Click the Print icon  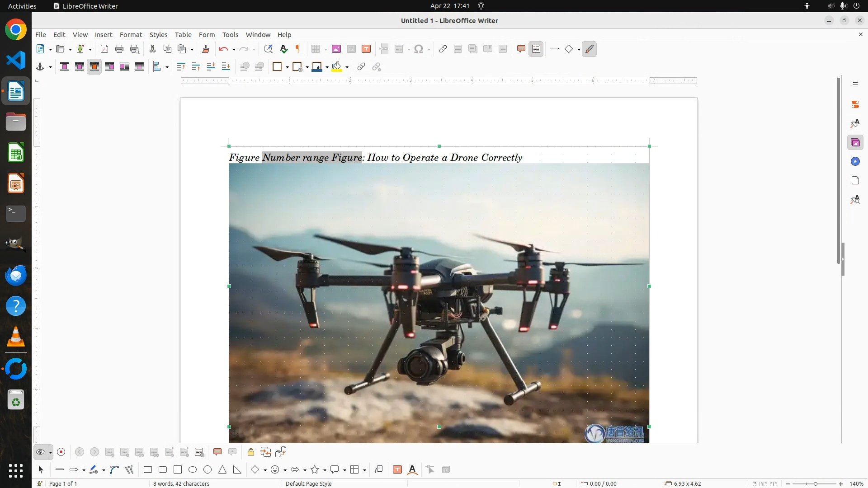pos(119,49)
